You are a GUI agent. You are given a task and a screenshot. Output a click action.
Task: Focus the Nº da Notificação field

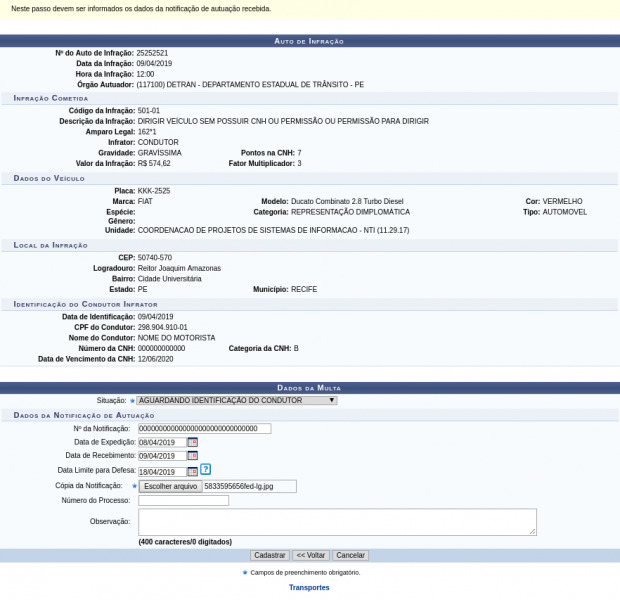[x=204, y=428]
